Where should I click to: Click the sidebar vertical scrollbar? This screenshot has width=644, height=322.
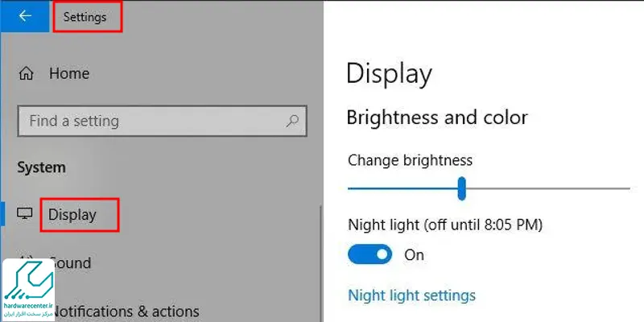[320, 263]
